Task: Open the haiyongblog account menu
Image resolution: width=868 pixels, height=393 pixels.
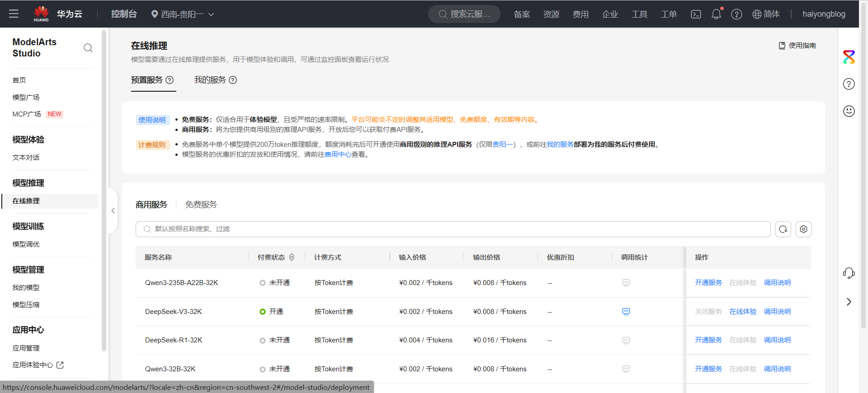Action: 824,14
